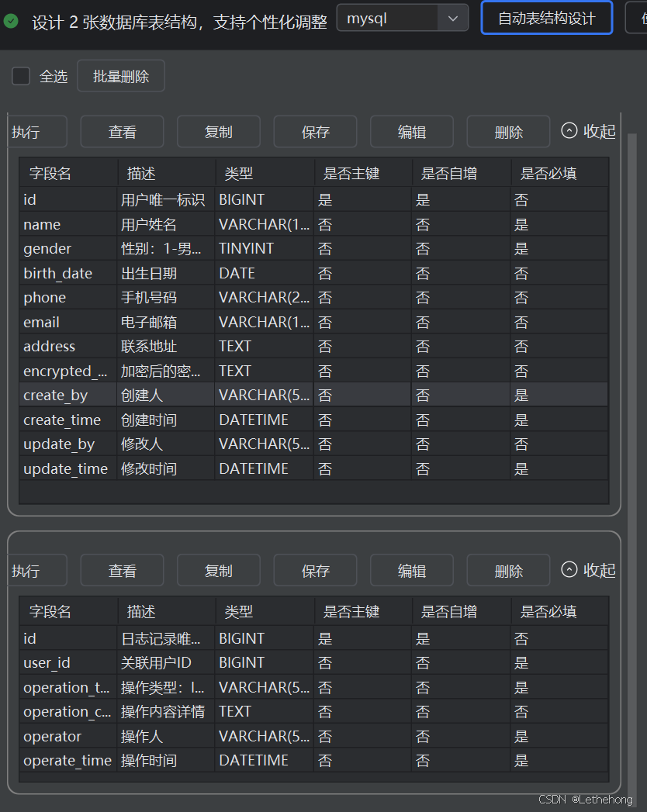Select the gender field cell
Image resolution: width=647 pixels, height=812 pixels.
68,249
